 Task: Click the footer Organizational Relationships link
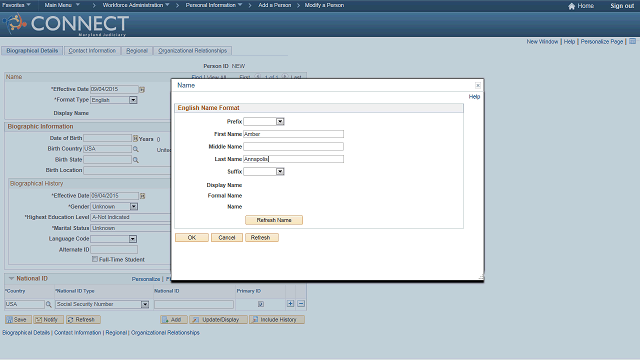[165, 333]
